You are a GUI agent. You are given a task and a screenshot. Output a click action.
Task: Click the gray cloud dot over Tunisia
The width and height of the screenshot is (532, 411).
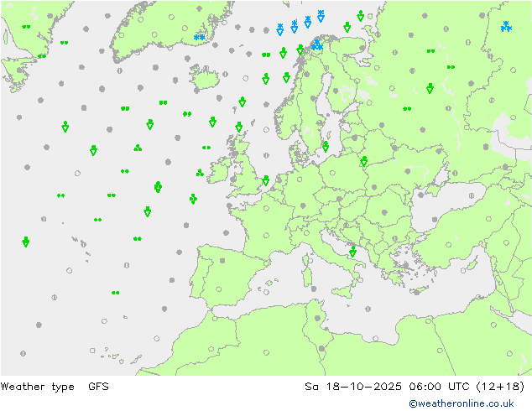tap(317, 319)
